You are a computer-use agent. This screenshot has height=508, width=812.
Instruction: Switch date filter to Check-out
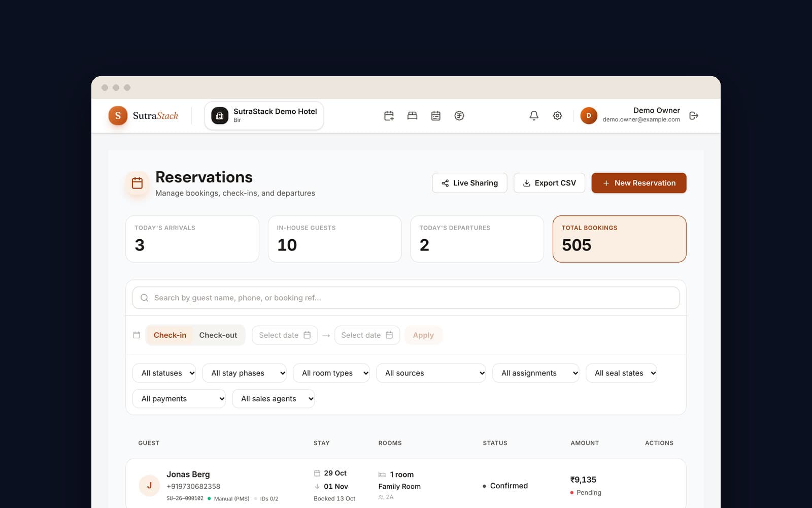pyautogui.click(x=218, y=335)
